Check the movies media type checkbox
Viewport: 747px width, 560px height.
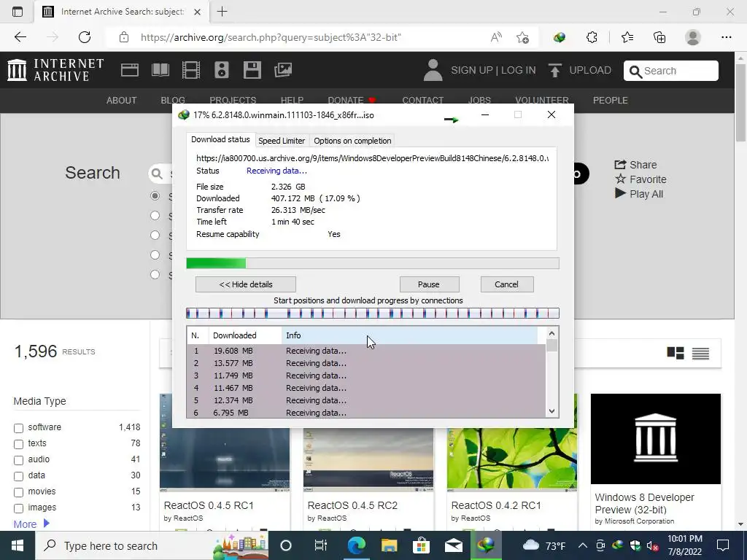coord(18,492)
